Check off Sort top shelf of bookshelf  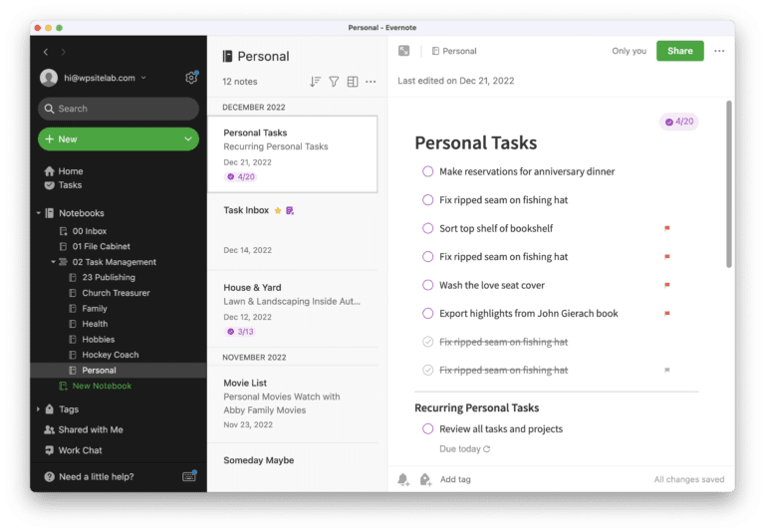428,228
